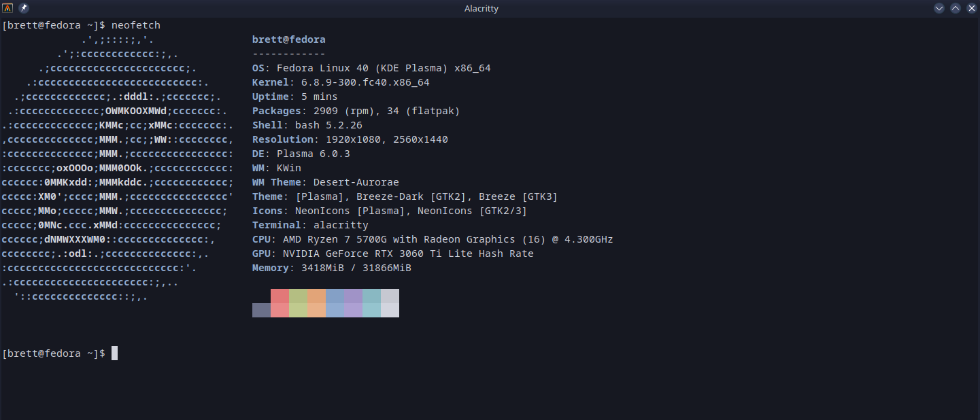Pin the window on all desktops
This screenshot has width=980, height=420.
coord(24,8)
